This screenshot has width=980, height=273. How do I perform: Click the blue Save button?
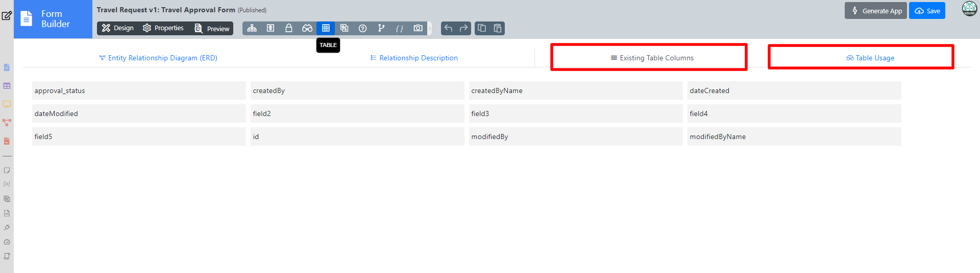click(x=927, y=11)
